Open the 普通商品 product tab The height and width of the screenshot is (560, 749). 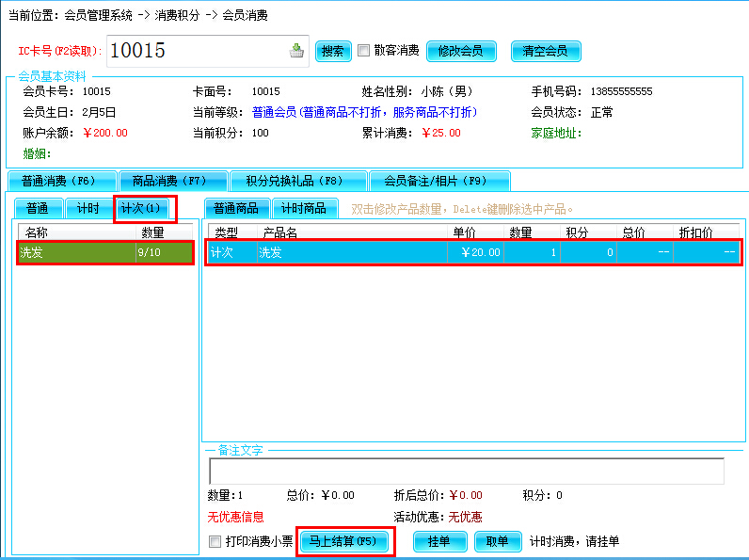coord(236,208)
